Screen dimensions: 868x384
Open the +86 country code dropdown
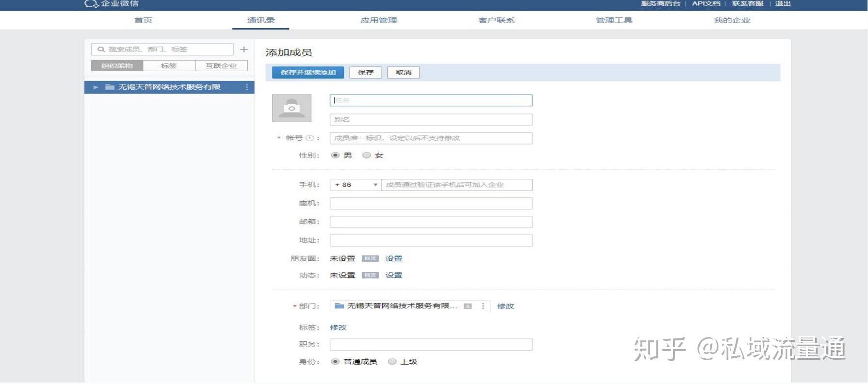355,185
